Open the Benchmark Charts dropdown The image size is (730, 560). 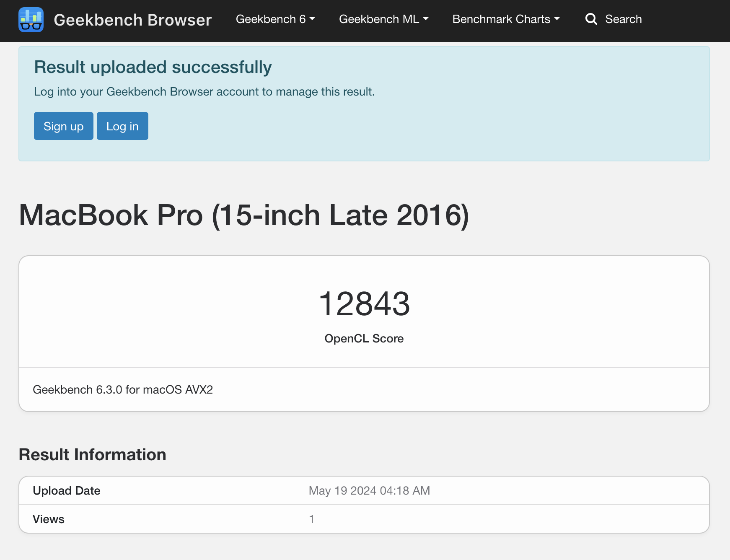coord(506,19)
